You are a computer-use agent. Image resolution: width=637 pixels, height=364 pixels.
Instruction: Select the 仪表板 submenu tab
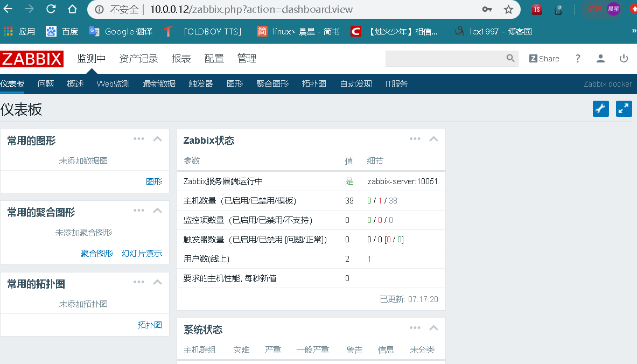click(12, 83)
